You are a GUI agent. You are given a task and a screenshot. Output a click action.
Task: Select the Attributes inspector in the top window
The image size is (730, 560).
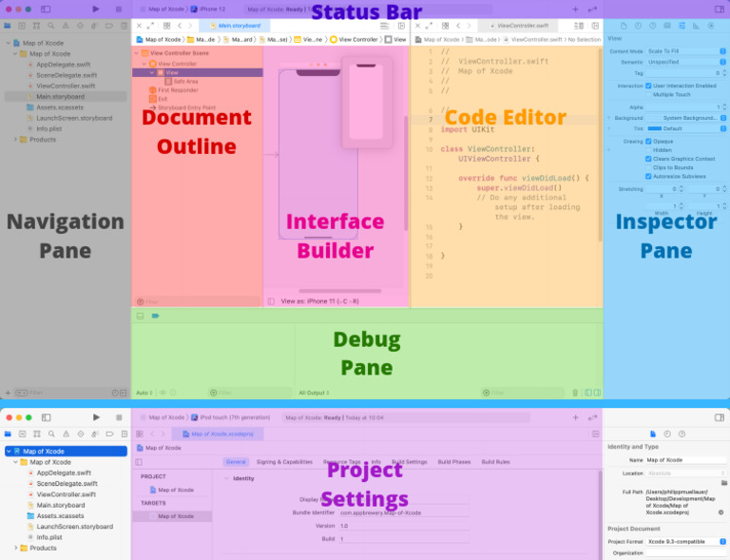tap(682, 26)
